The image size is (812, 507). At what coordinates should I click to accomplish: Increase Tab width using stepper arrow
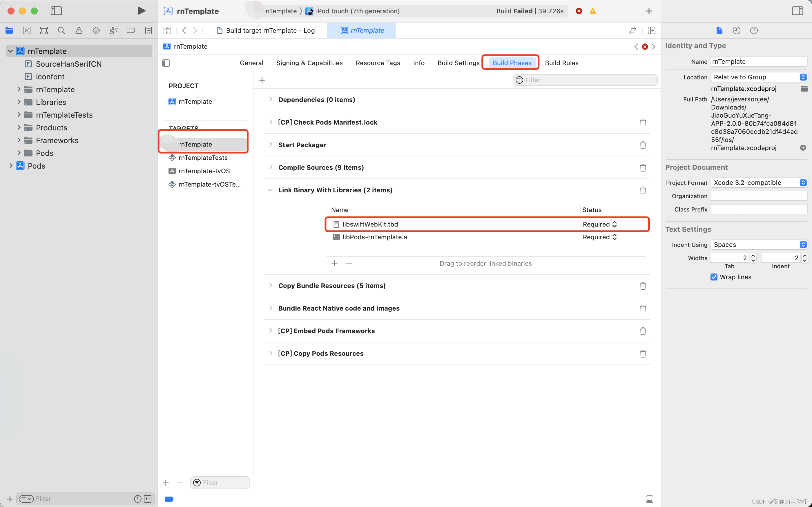pos(753,256)
